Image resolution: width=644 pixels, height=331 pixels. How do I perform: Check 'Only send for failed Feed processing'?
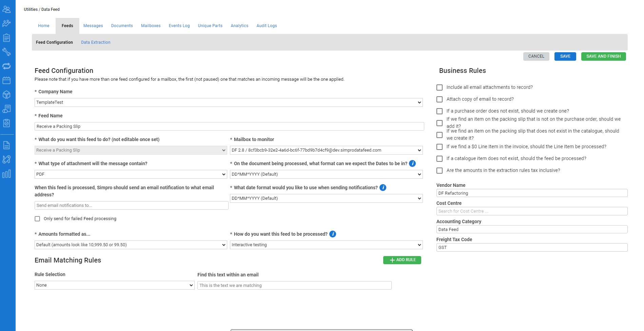37,219
